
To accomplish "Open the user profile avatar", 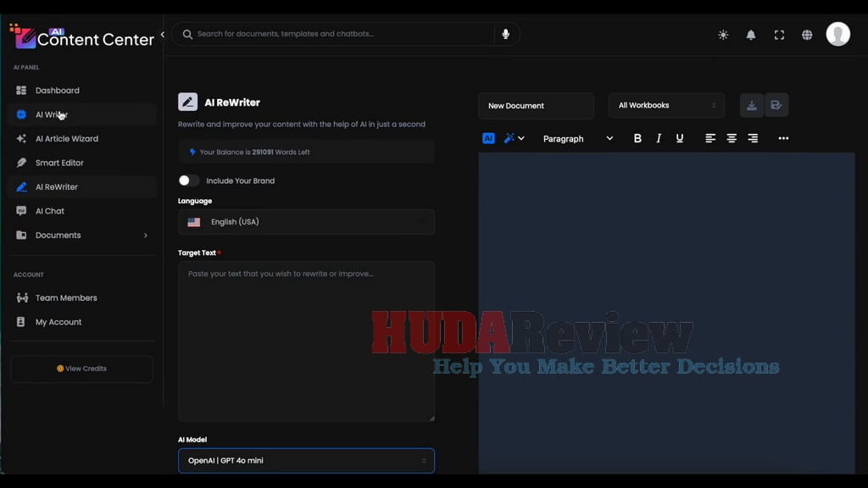I will point(838,34).
